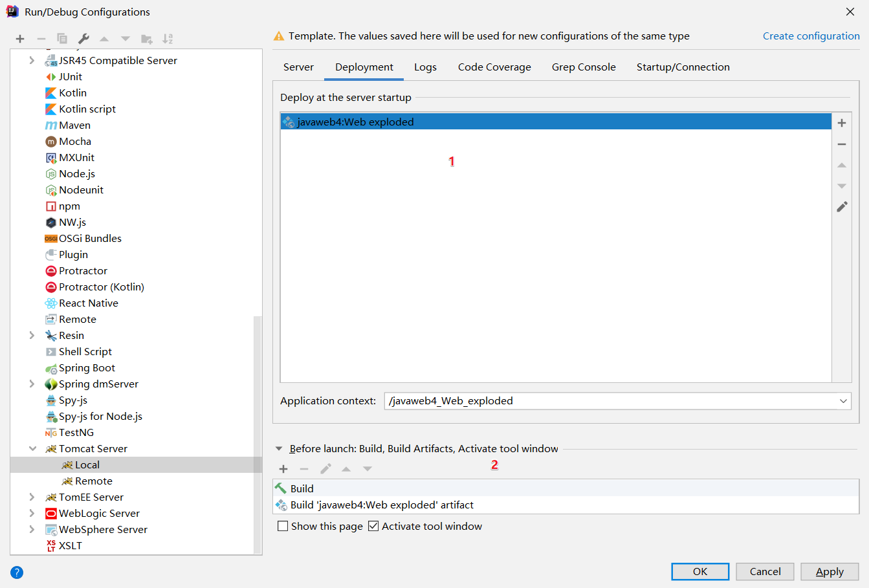
Task: Select Node.js template
Action: pyautogui.click(x=77, y=173)
